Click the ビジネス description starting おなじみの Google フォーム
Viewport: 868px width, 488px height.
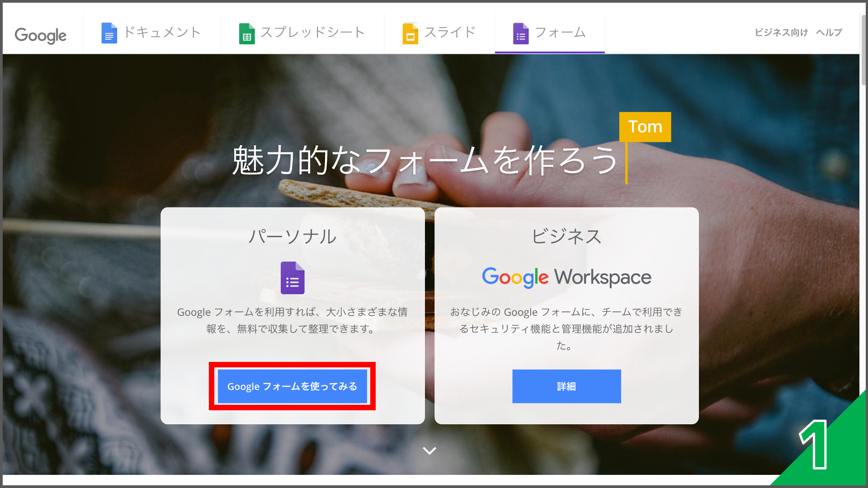(x=566, y=328)
